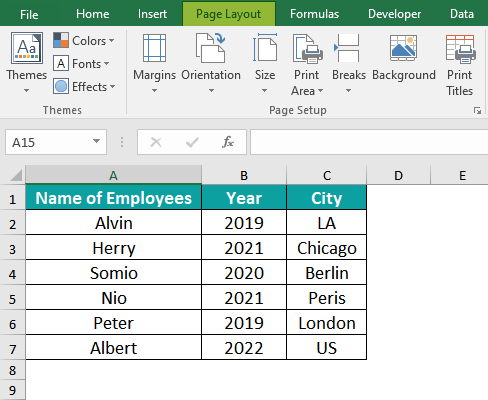Click the Orientation icon
Image resolution: width=488 pixels, height=400 pixels.
tap(211, 48)
